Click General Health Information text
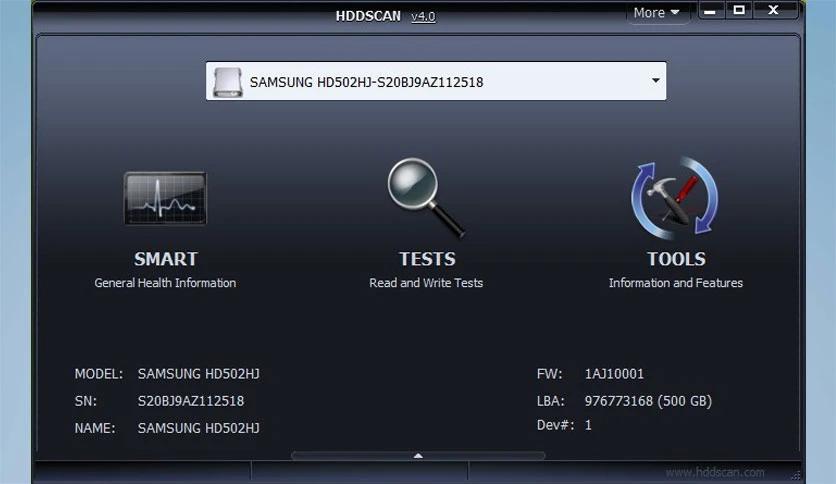 click(165, 283)
